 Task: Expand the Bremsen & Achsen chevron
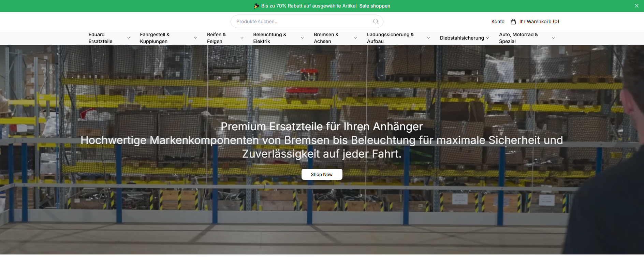(355, 38)
